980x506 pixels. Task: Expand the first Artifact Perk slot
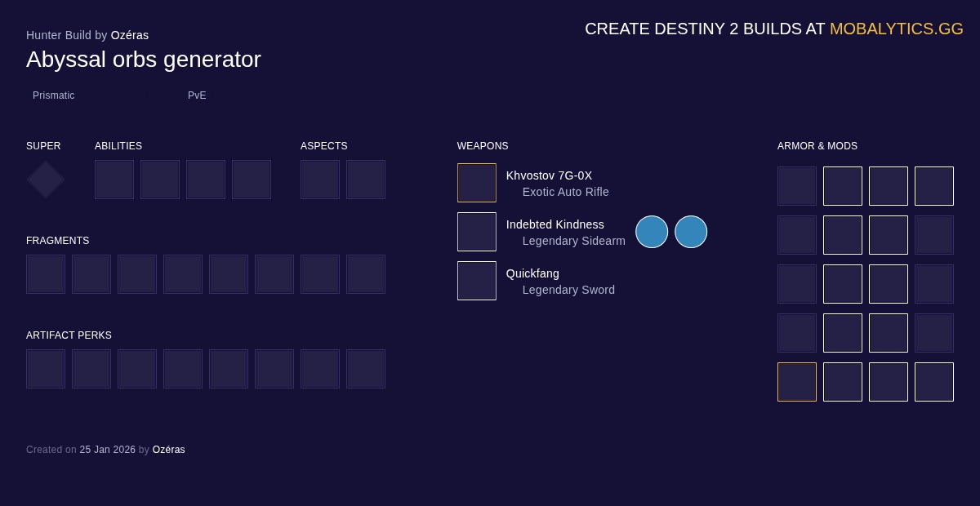coord(46,368)
